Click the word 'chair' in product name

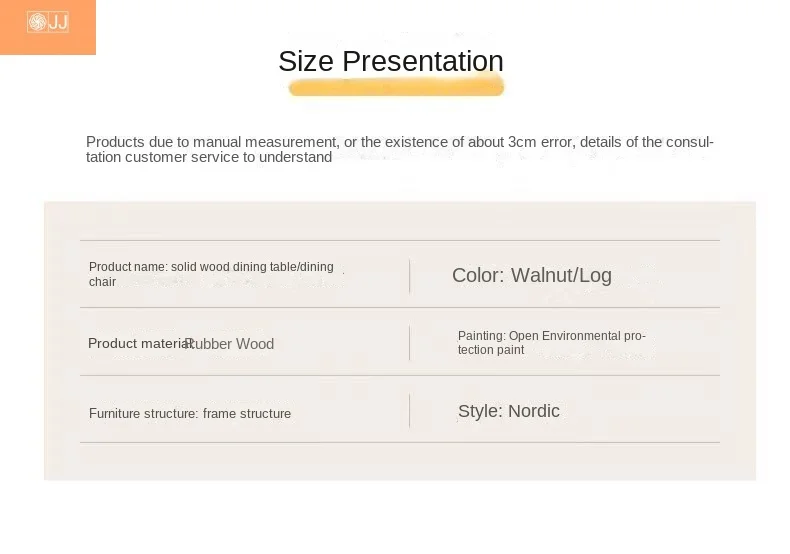click(102, 282)
